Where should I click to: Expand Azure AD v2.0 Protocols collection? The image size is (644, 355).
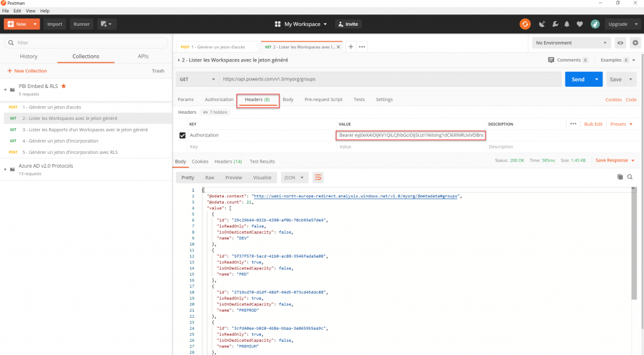tap(5, 169)
